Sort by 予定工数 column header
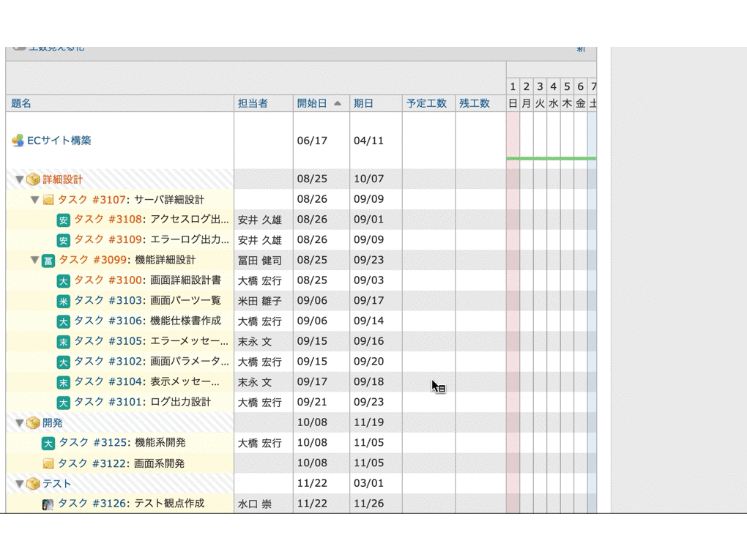Image resolution: width=747 pixels, height=560 pixels. (x=426, y=103)
